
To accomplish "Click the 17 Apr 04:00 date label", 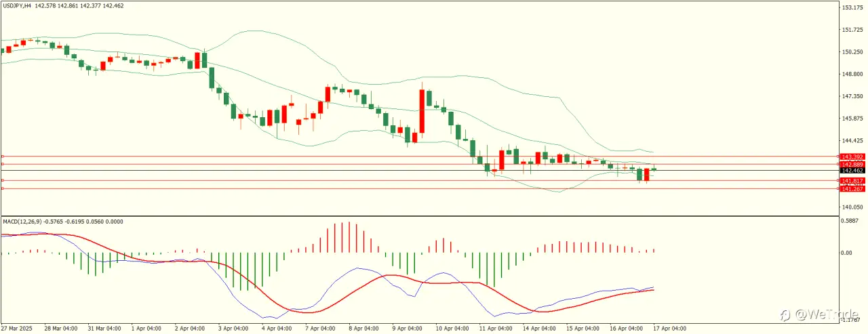I will [x=669, y=329].
